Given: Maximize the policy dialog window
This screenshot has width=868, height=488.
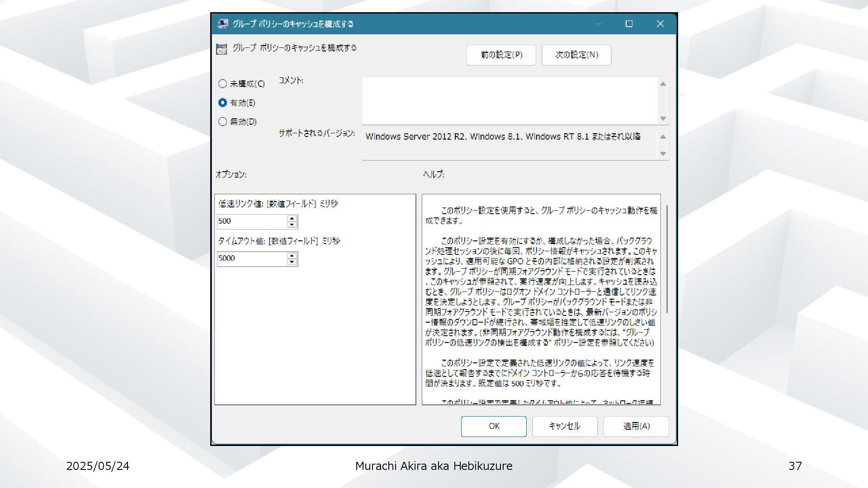Looking at the screenshot, I should (629, 24).
